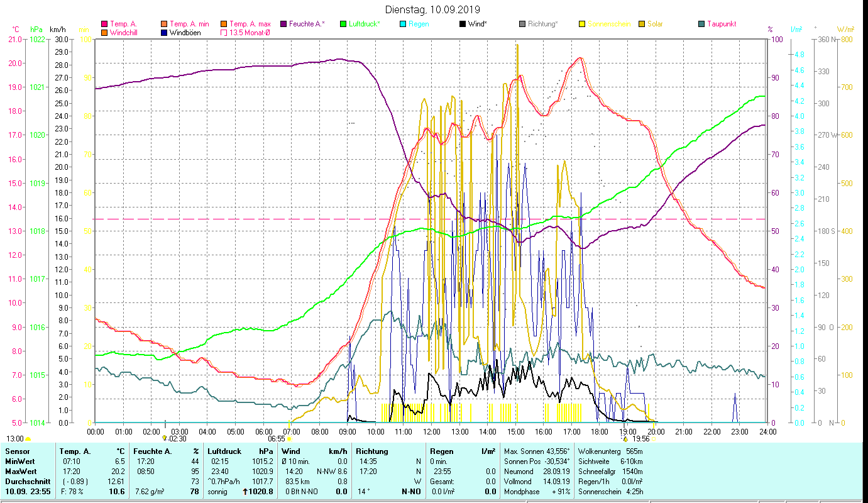This screenshot has width=868, height=503.
Task: Click the hollow 13.5 Monat-Ø legend square
Action: click(x=224, y=33)
